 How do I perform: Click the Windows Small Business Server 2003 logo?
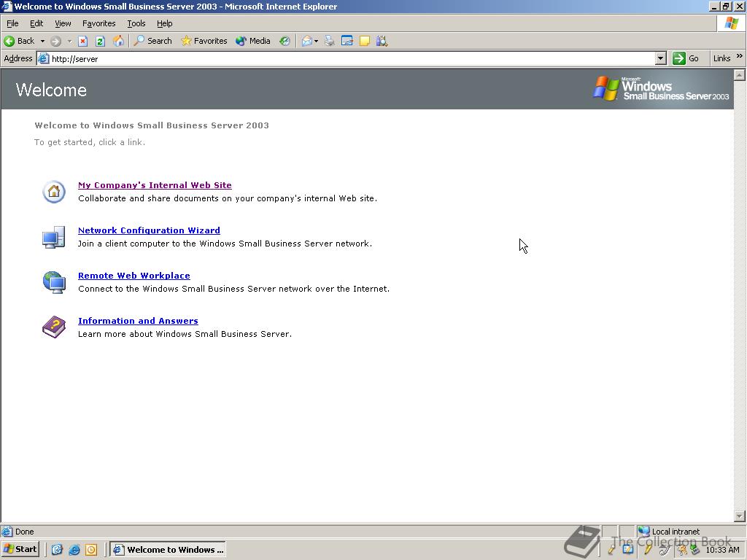tap(660, 88)
